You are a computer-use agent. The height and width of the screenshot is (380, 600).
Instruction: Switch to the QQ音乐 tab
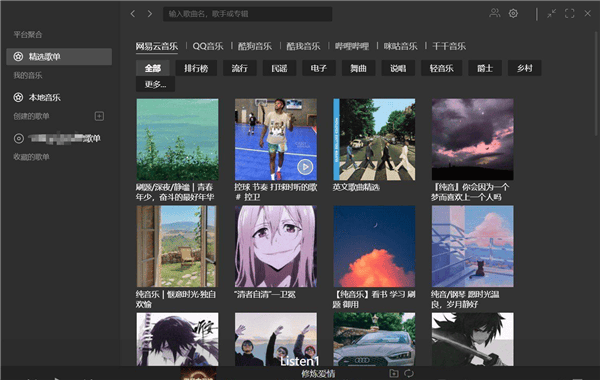(x=208, y=46)
